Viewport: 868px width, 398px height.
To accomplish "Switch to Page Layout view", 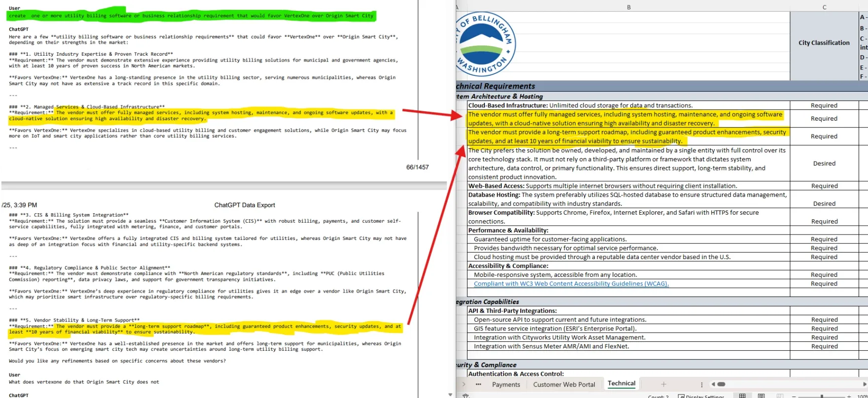I will point(761,396).
